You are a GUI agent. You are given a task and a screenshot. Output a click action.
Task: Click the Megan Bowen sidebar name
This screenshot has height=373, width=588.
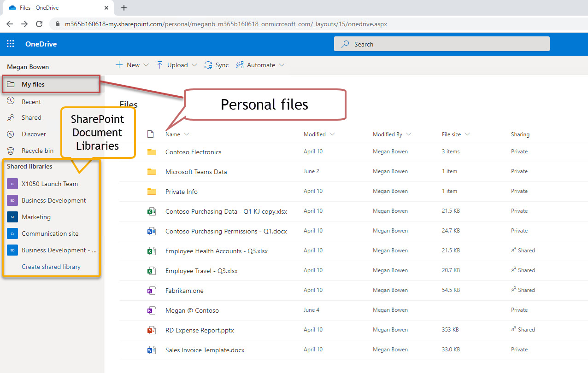click(28, 67)
